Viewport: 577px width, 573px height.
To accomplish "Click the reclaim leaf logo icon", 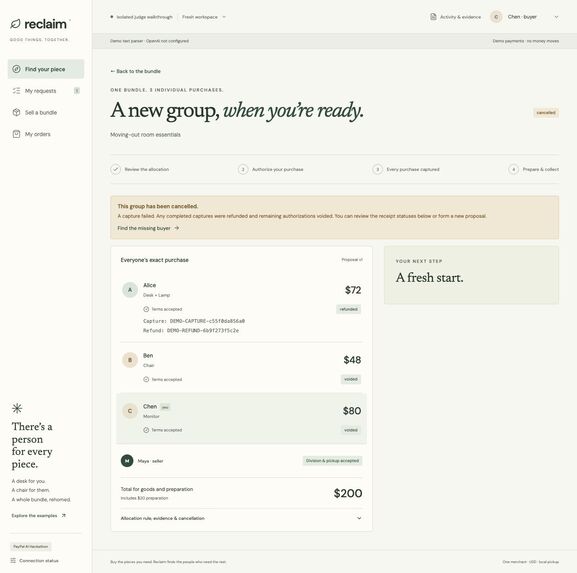I will [15, 24].
